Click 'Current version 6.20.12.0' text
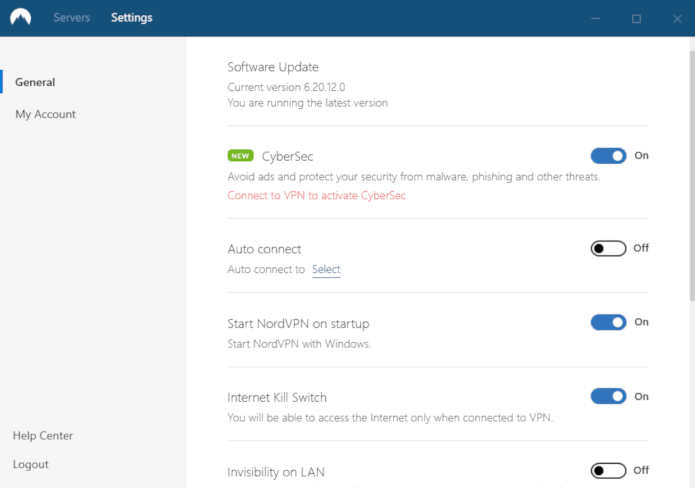Screen dimensions: 695x488 [x=286, y=87]
